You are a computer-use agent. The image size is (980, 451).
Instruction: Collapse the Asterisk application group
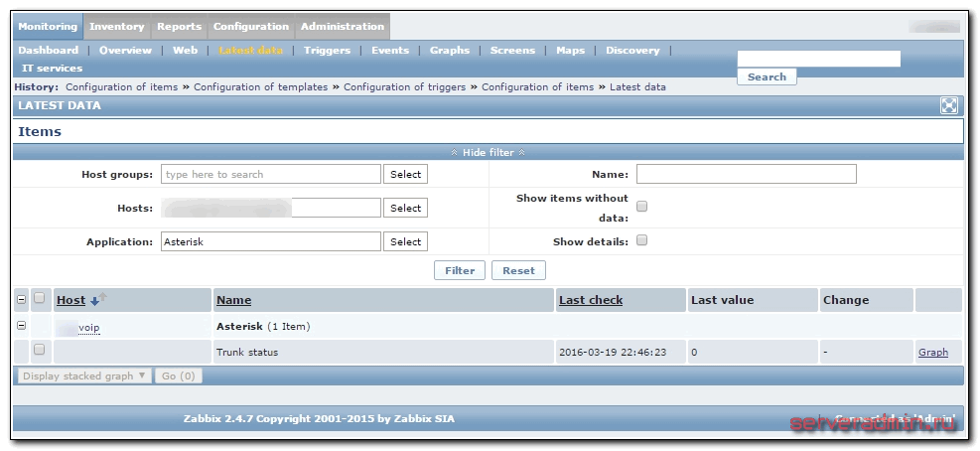pyautogui.click(x=22, y=326)
